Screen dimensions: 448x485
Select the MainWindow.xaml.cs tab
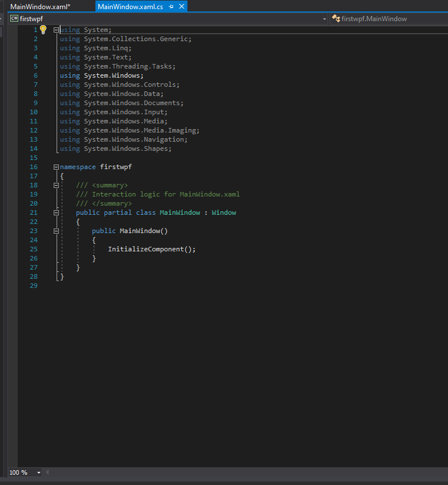click(130, 6)
